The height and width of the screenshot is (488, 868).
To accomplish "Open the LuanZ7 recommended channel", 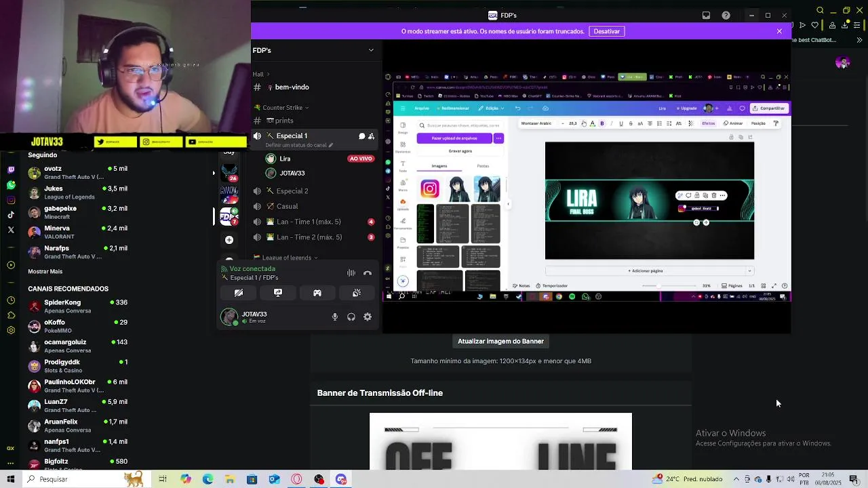I will [77, 405].
